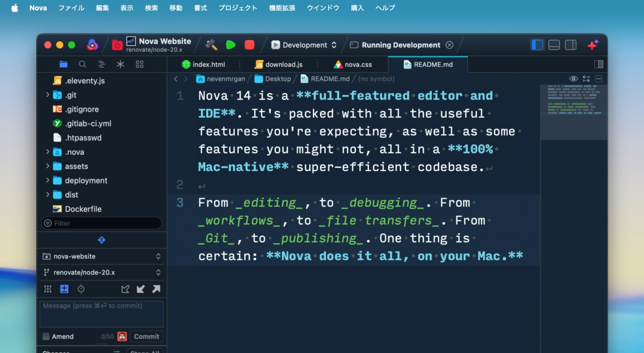The width and height of the screenshot is (644, 353).
Task: Click README.md in the path bar
Action: click(325, 79)
